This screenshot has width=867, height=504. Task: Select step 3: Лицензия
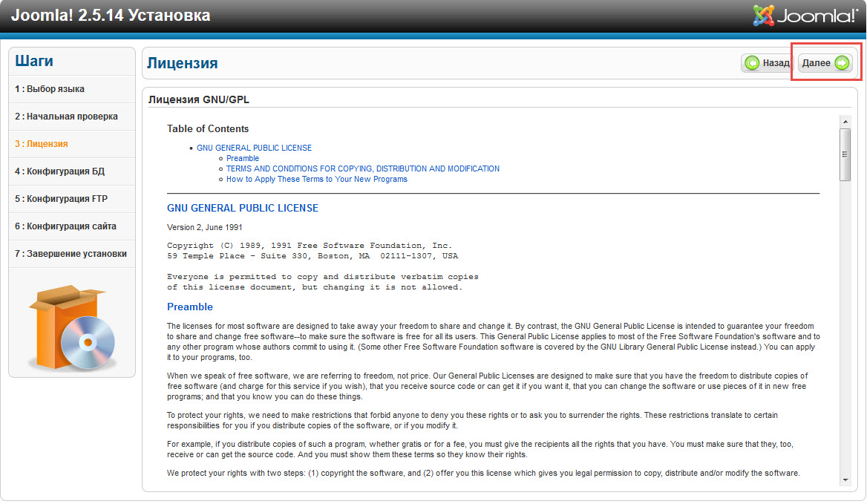pos(72,144)
